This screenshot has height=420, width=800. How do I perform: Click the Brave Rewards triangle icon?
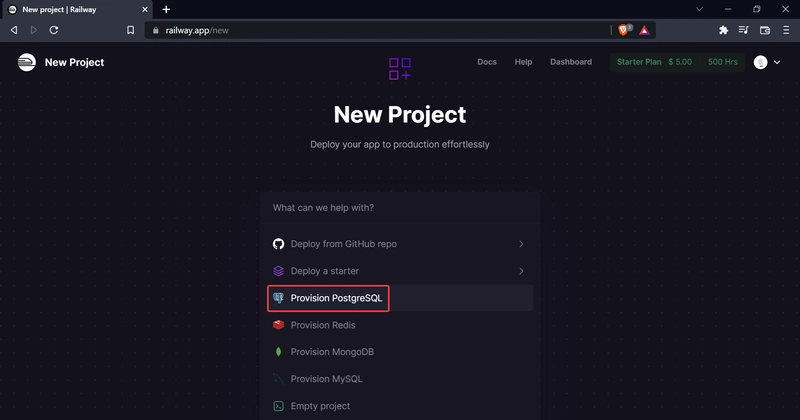pyautogui.click(x=644, y=30)
